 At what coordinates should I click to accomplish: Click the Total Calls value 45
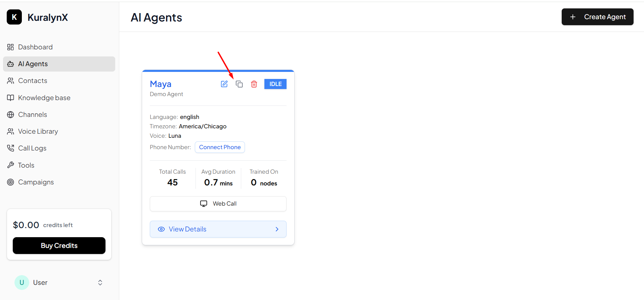(x=172, y=182)
